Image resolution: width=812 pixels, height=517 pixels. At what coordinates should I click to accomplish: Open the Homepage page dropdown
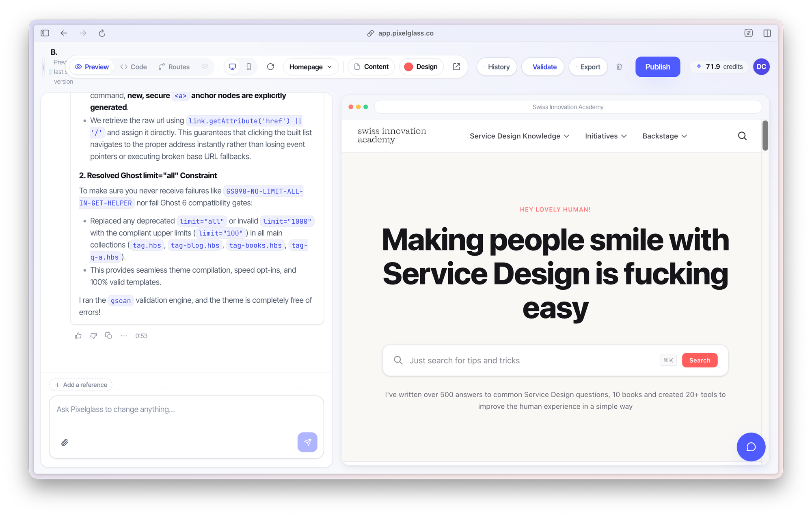pyautogui.click(x=311, y=67)
